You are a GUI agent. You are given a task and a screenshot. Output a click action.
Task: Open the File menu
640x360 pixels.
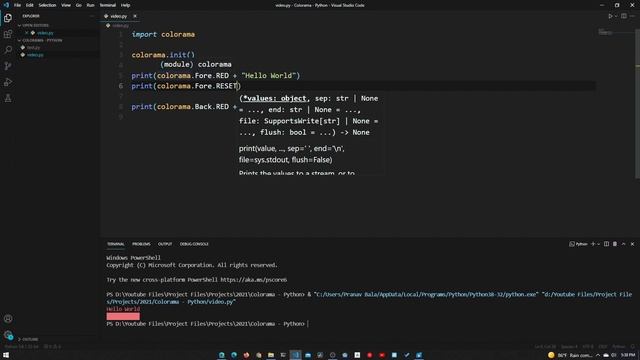tap(17, 5)
